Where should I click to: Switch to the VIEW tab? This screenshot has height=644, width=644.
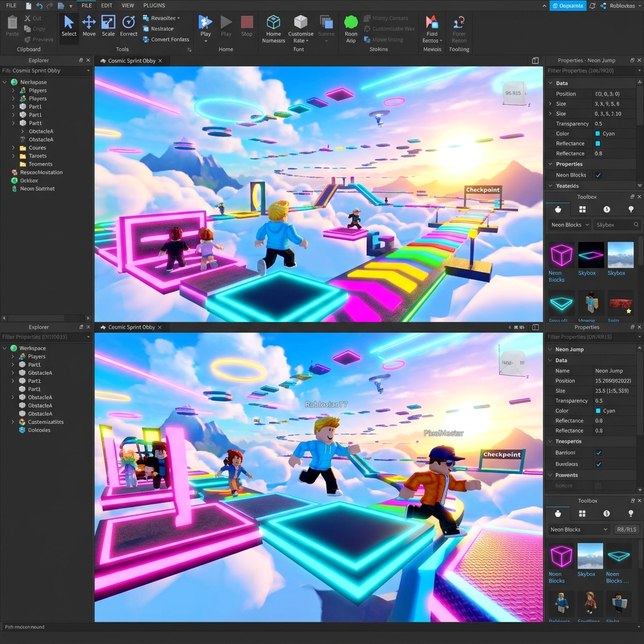click(128, 6)
